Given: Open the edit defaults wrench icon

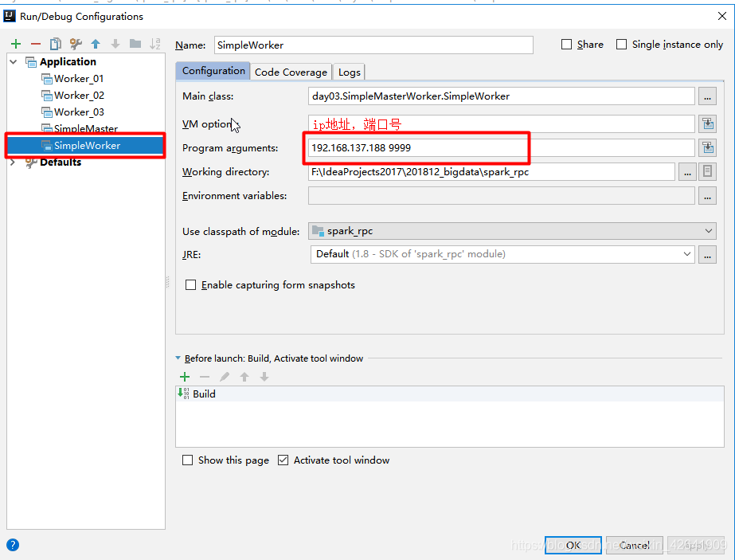Looking at the screenshot, I should tap(76, 44).
